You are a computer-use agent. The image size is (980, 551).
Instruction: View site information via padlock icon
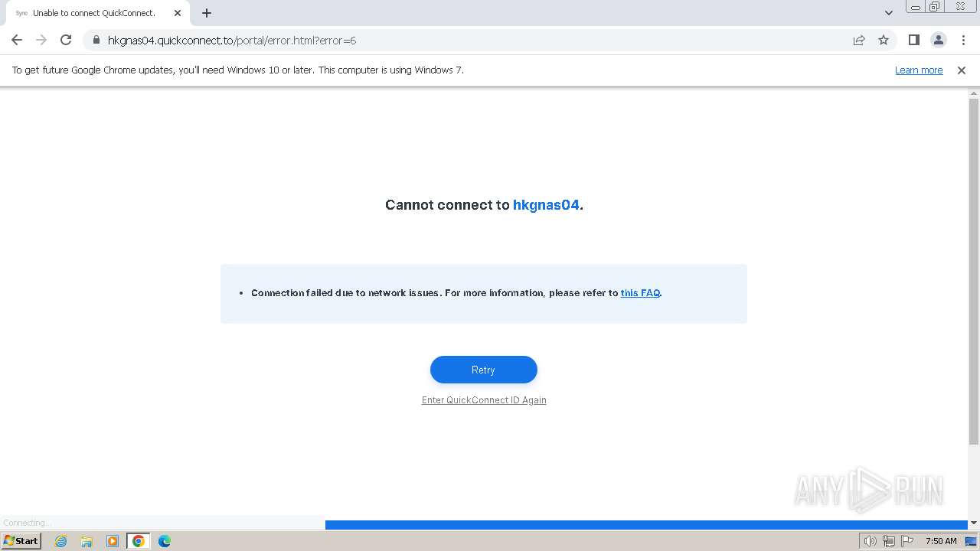[96, 40]
